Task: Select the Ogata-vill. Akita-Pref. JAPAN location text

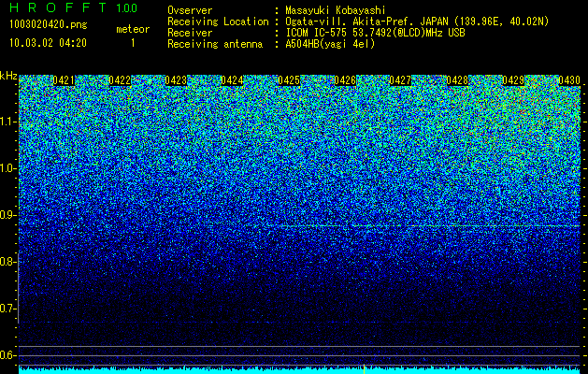Action: point(417,22)
